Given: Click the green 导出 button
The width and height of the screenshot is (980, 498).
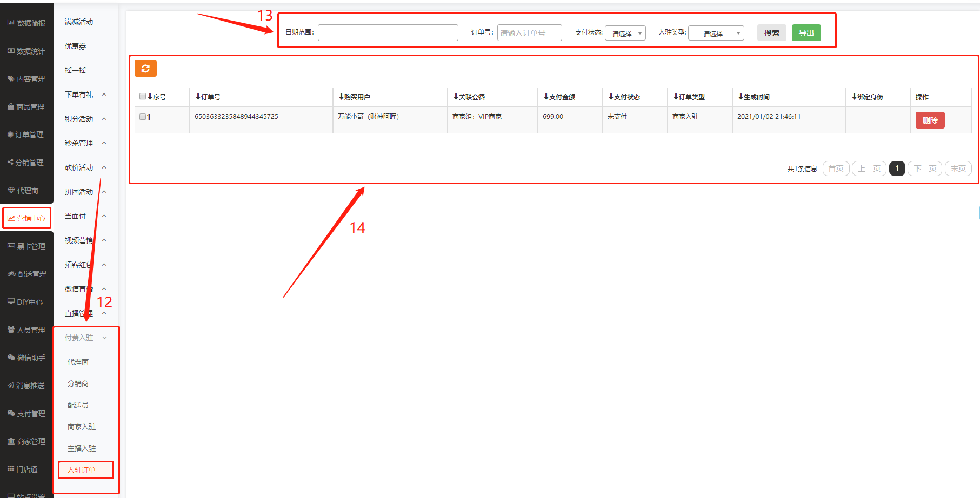Looking at the screenshot, I should tap(806, 33).
